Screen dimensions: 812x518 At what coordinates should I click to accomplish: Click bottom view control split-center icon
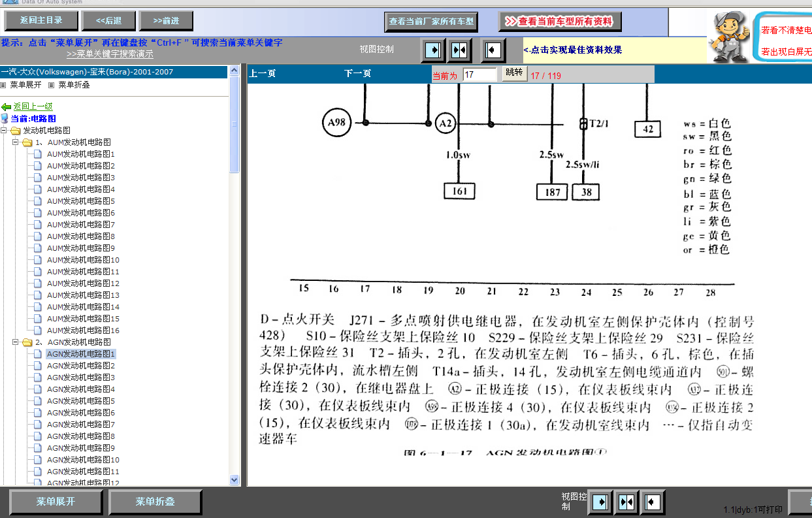coord(626,502)
